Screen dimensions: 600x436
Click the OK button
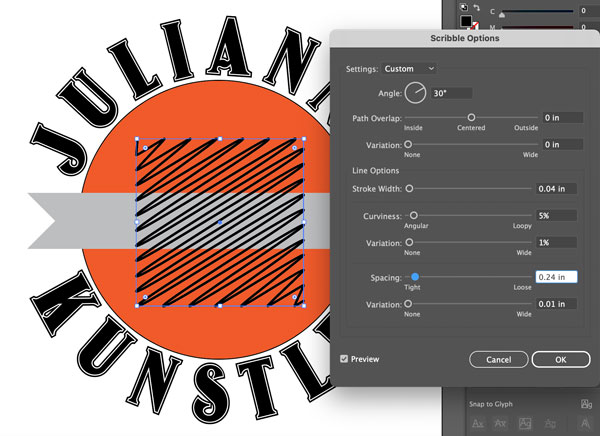[561, 359]
